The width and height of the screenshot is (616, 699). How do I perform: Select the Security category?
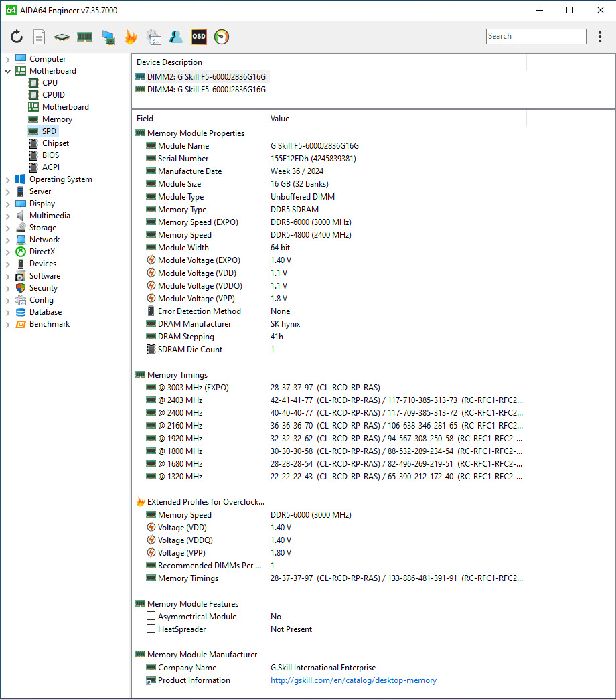[x=44, y=288]
